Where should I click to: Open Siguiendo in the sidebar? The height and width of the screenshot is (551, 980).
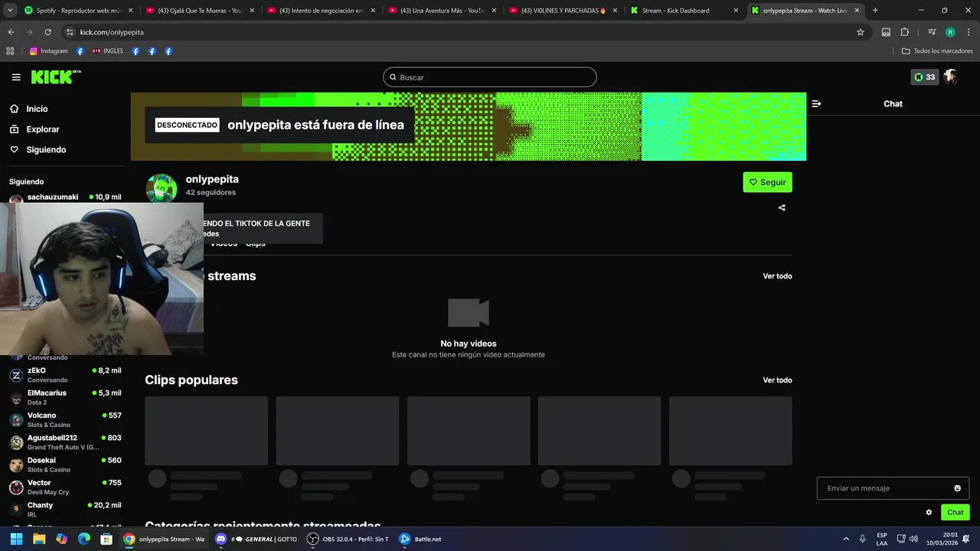click(46, 150)
